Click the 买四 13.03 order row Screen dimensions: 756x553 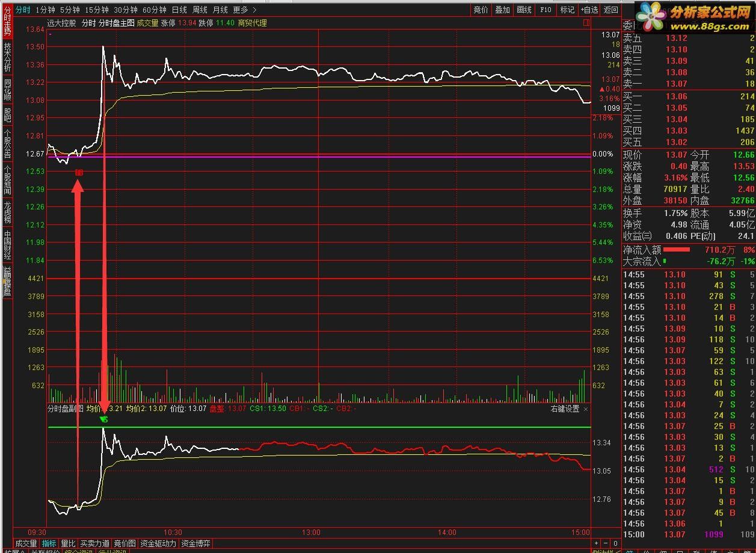[689, 131]
